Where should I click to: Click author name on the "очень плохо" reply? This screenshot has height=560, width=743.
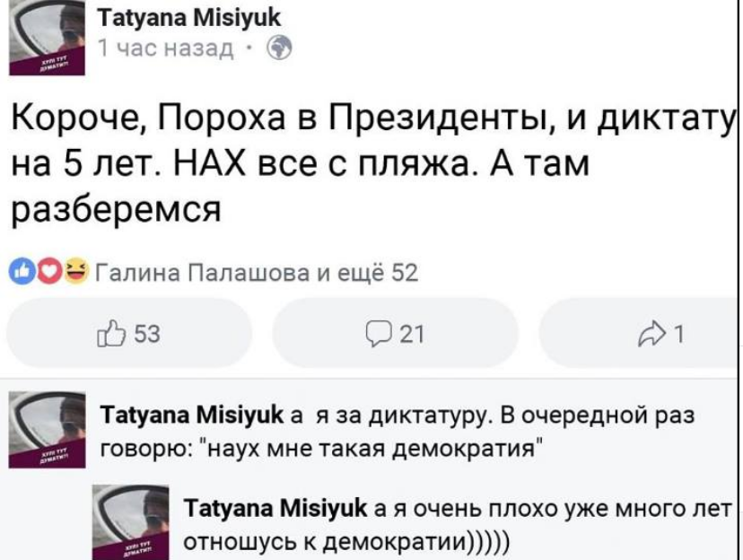coord(270,509)
